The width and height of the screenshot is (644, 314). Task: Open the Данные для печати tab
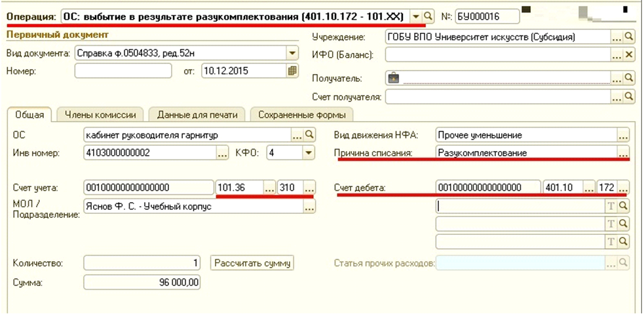click(197, 114)
